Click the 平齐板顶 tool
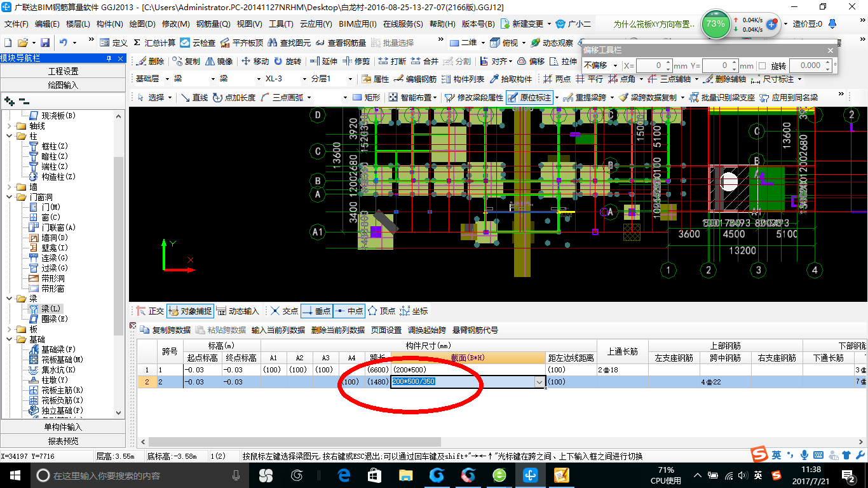The width and height of the screenshot is (868, 488). [x=241, y=43]
